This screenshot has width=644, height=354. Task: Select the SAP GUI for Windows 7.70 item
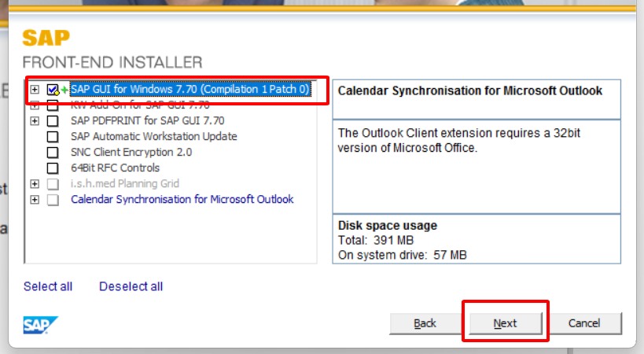(x=189, y=90)
